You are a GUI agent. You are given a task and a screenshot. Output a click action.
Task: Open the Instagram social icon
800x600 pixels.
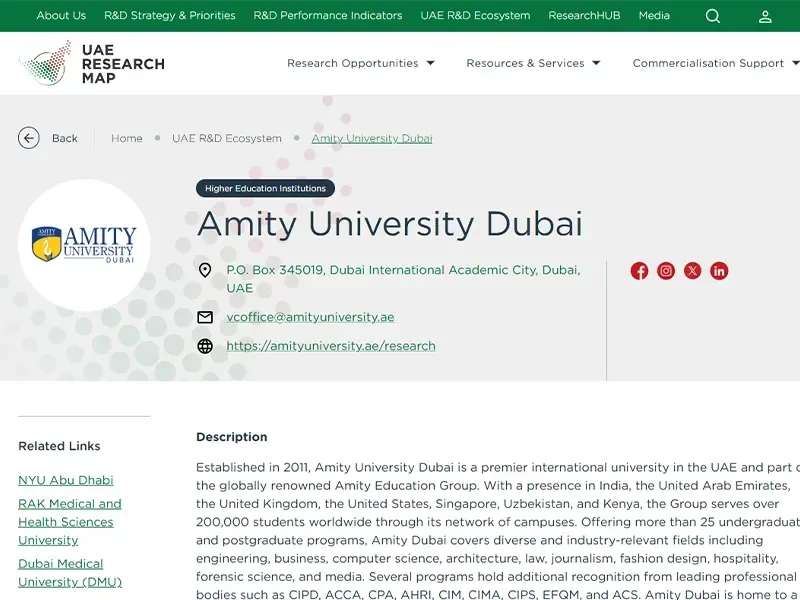tap(666, 270)
